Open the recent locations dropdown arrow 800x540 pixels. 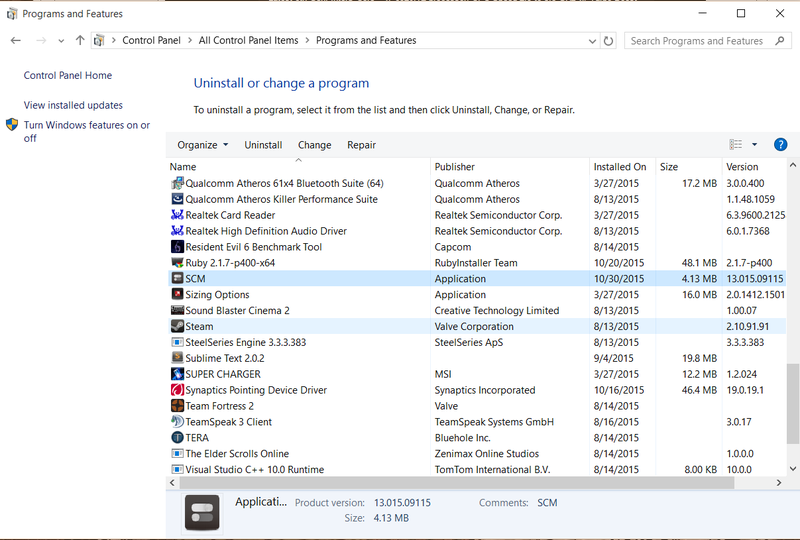point(61,41)
